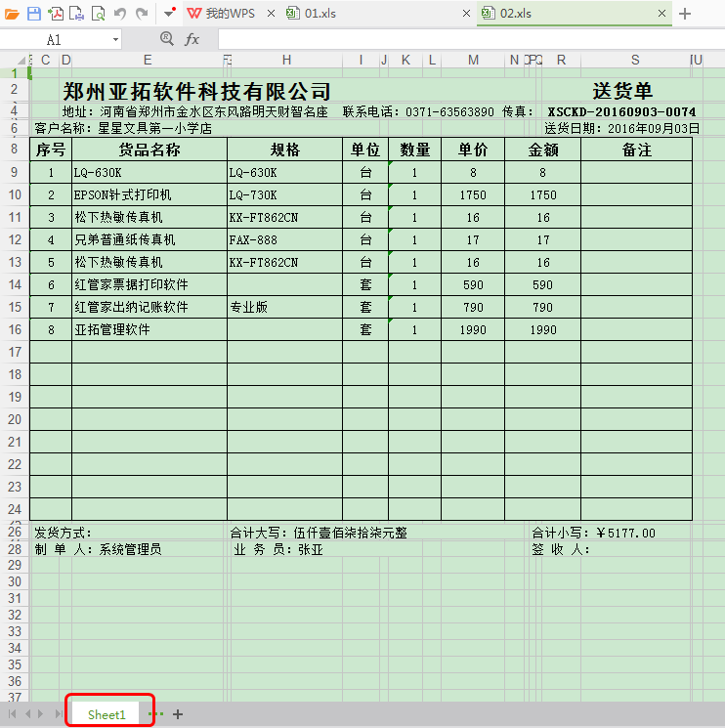Select the Sheet1 worksheet tab
Screen dimensions: 725x728
[107, 714]
